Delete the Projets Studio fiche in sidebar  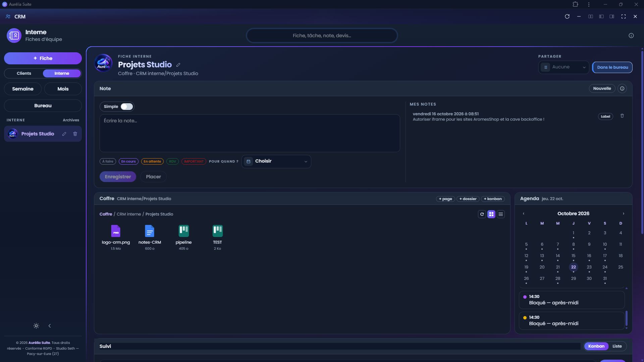[75, 134]
